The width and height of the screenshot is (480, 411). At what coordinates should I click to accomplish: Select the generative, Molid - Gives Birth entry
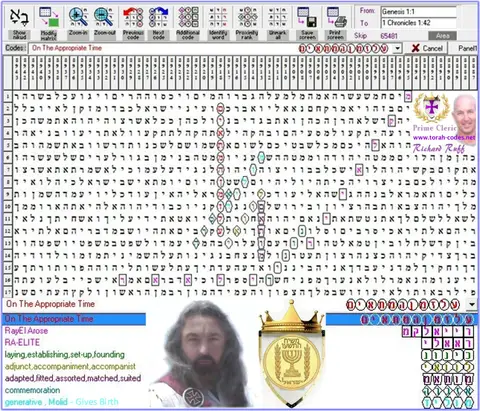click(x=61, y=402)
